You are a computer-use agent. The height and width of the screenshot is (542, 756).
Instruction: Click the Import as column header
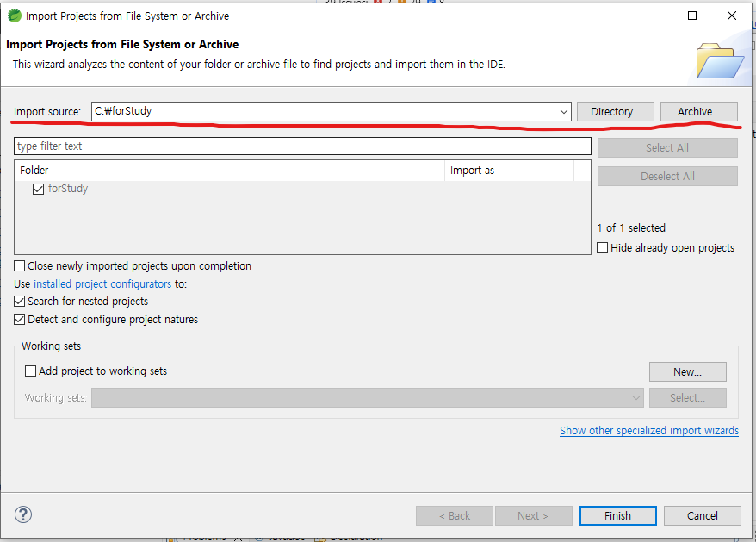coord(509,171)
